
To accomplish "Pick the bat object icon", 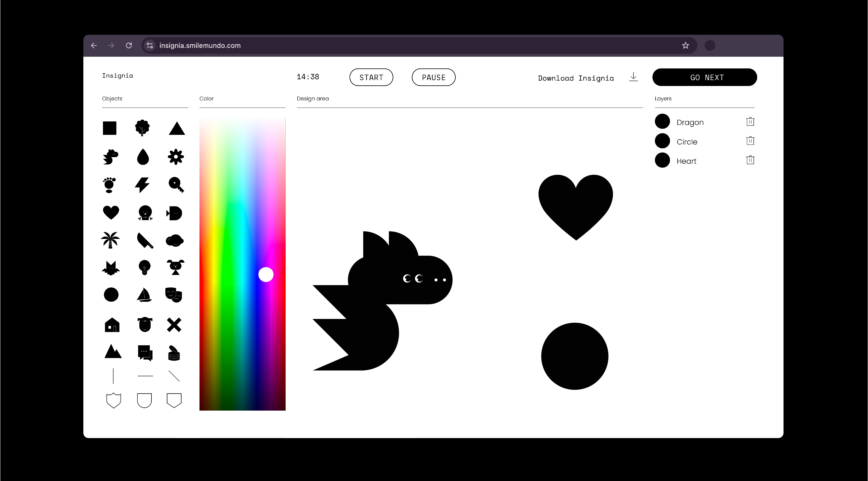I will (x=111, y=268).
